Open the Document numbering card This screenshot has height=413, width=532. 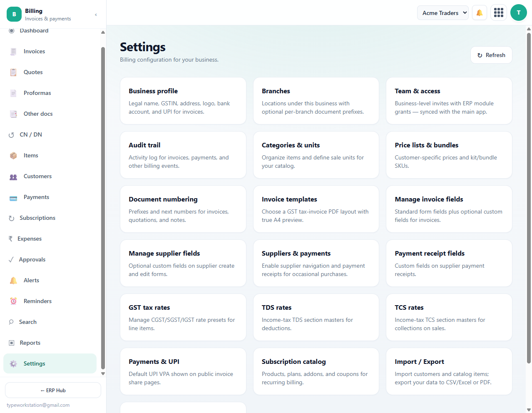(183, 209)
